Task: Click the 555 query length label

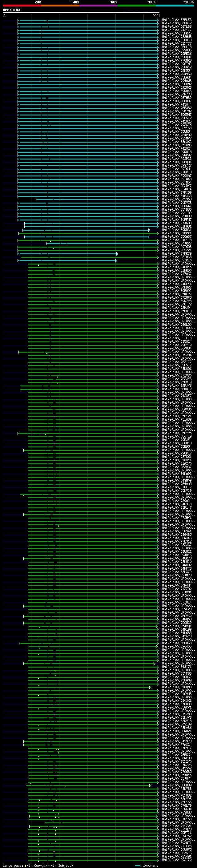Action: [155, 15]
